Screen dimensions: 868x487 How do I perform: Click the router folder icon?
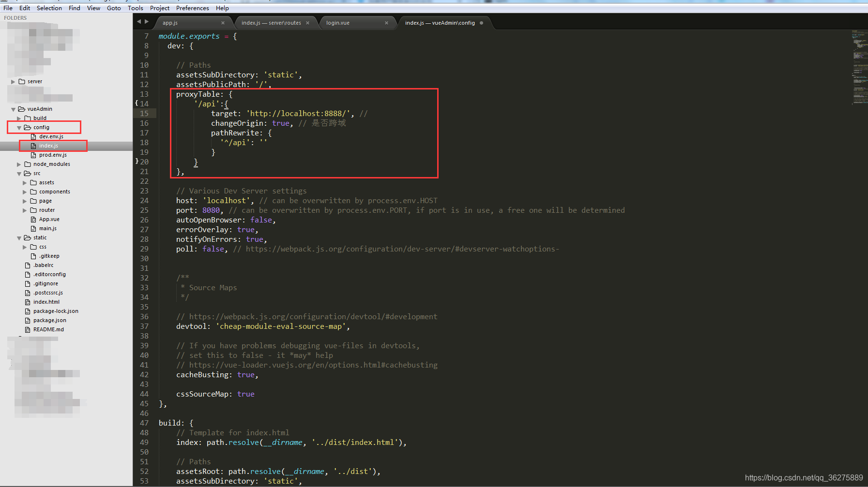(x=33, y=210)
